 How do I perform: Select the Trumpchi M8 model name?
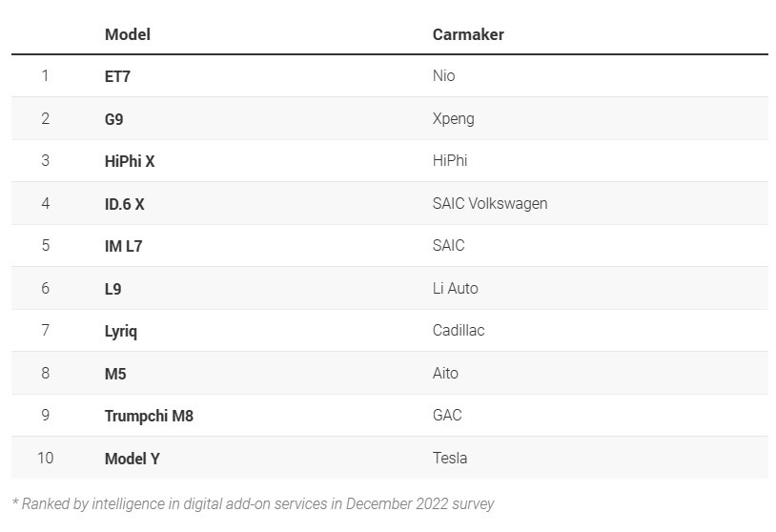click(x=149, y=416)
